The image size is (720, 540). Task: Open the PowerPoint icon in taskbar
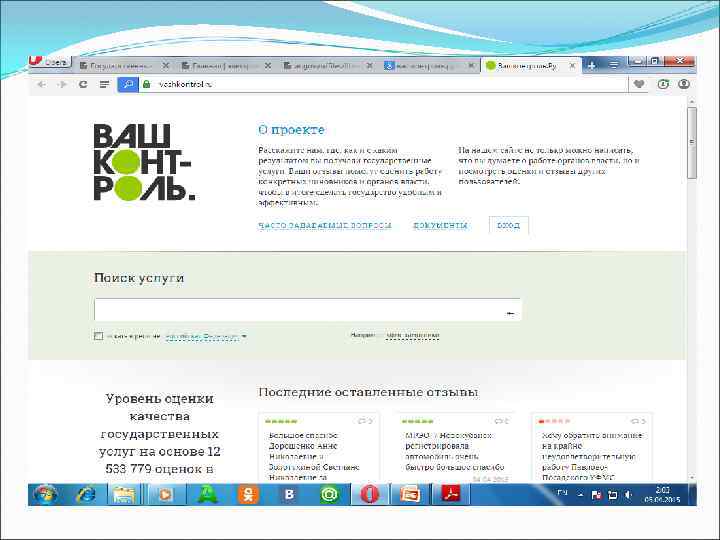click(x=410, y=495)
